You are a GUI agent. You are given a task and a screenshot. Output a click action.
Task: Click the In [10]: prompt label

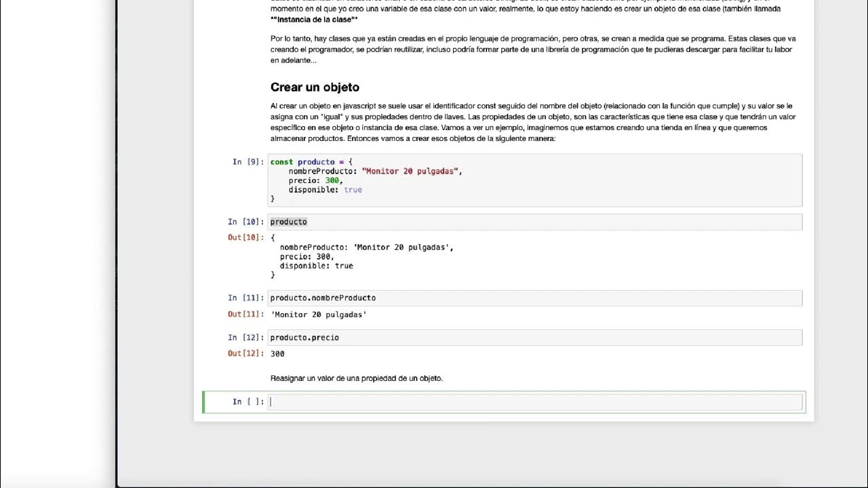pyautogui.click(x=245, y=222)
